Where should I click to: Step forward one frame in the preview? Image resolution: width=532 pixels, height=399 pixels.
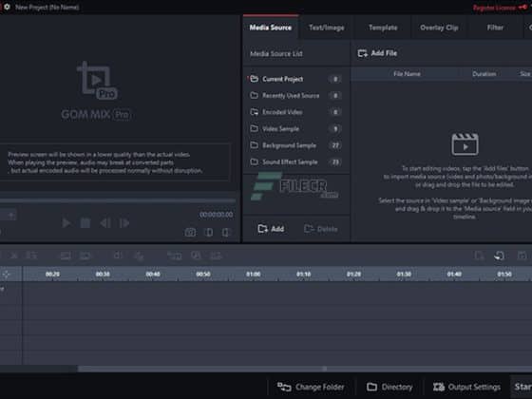[124, 223]
